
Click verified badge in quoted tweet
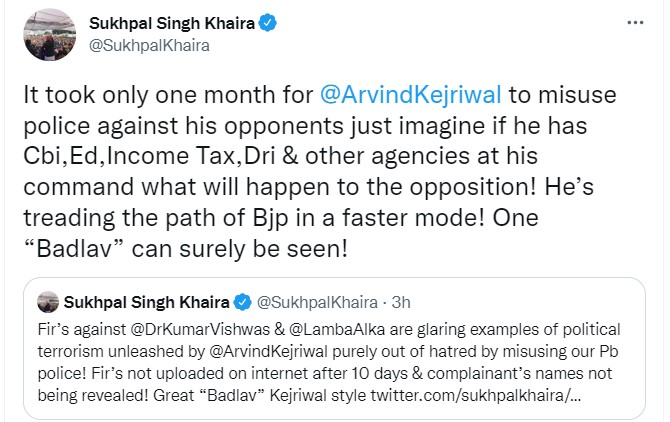(243, 302)
